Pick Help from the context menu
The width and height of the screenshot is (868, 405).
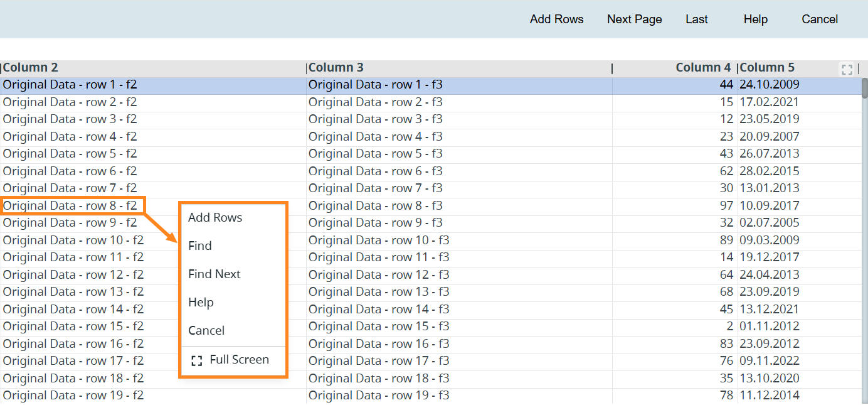point(201,303)
